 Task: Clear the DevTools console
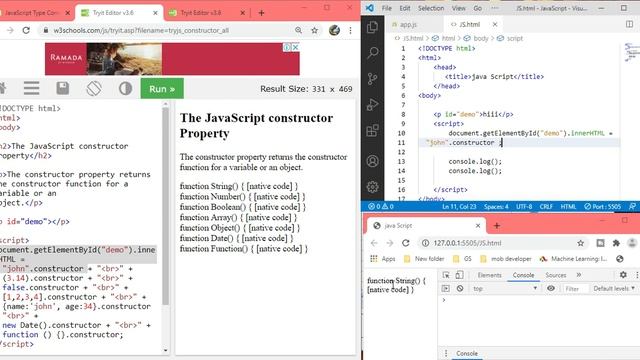[460, 289]
